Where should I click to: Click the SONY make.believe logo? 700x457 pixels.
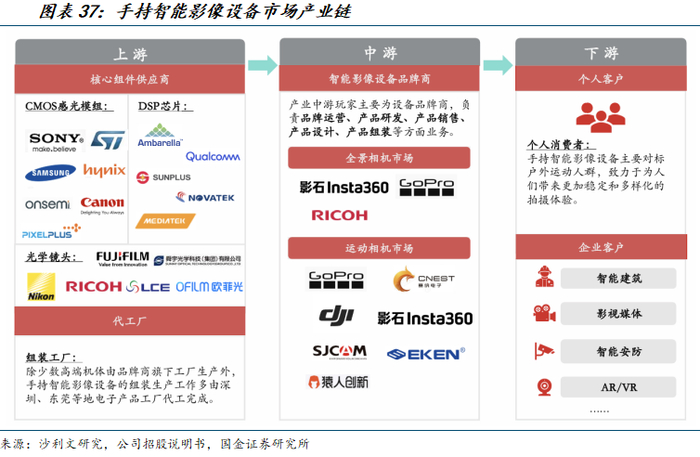pyautogui.click(x=55, y=141)
